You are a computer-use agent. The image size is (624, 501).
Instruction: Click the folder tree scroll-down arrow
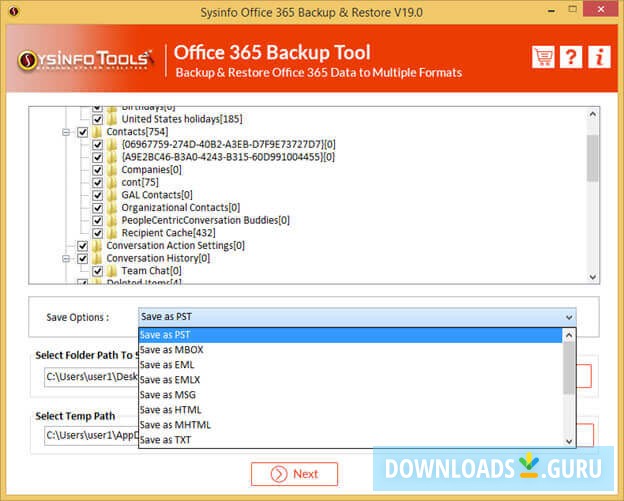click(x=593, y=277)
